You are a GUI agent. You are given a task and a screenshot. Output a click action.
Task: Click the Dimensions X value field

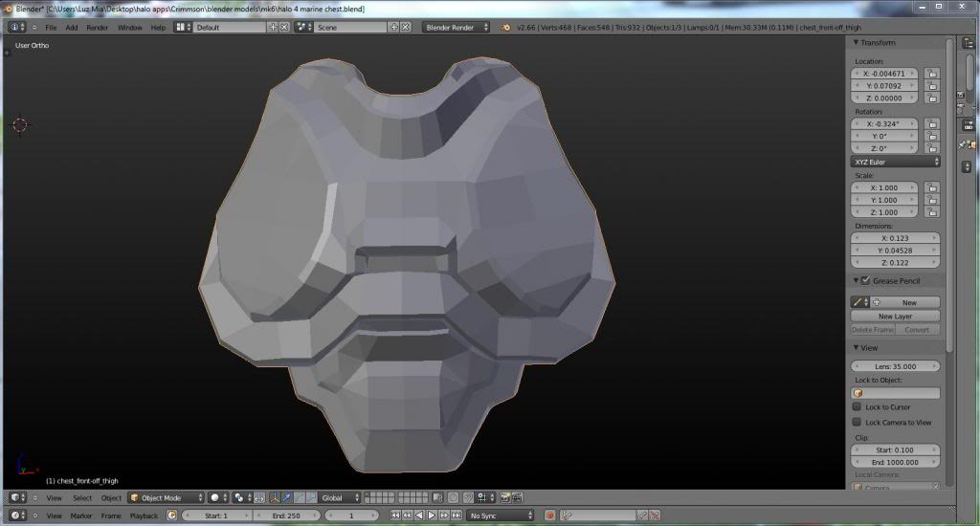(x=896, y=239)
